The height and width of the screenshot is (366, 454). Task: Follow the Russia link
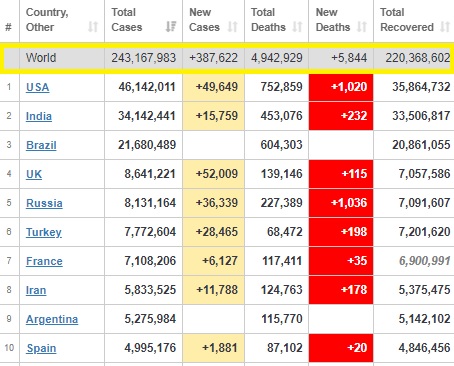point(44,203)
